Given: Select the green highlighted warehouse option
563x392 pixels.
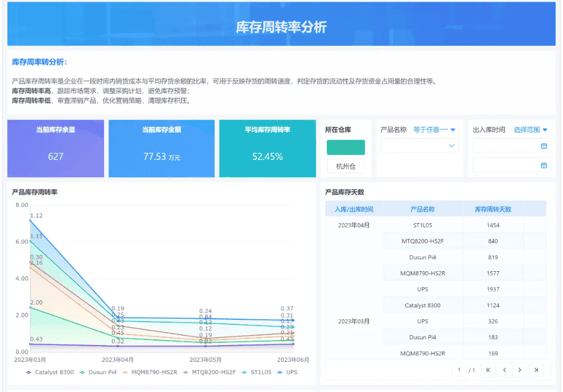Looking at the screenshot, I should (x=346, y=148).
